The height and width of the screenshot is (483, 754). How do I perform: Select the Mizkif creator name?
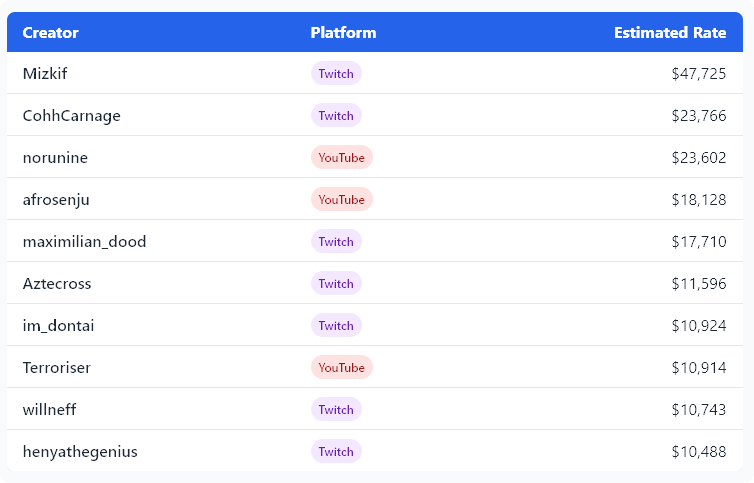tap(45, 73)
